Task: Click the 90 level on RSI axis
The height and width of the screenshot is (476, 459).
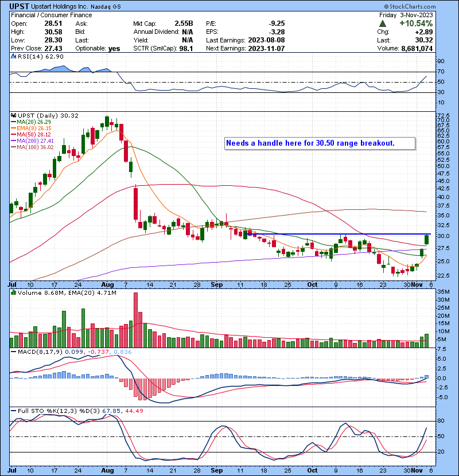Action: click(441, 61)
